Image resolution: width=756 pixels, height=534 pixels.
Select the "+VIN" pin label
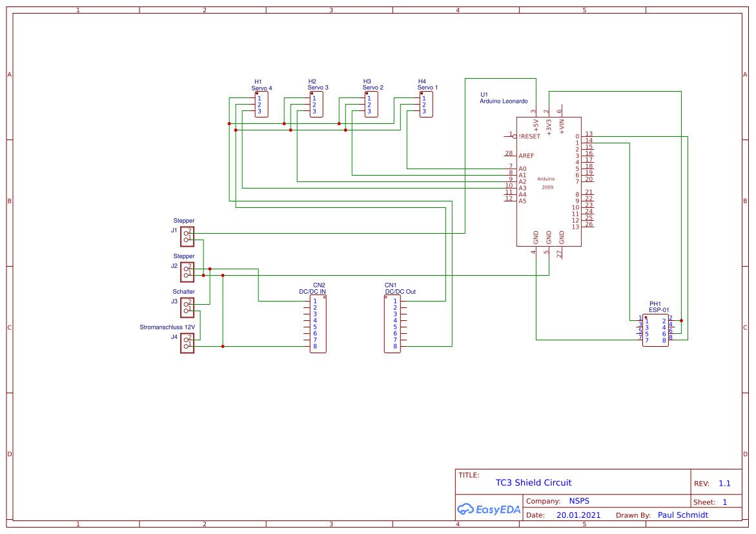pyautogui.click(x=562, y=127)
